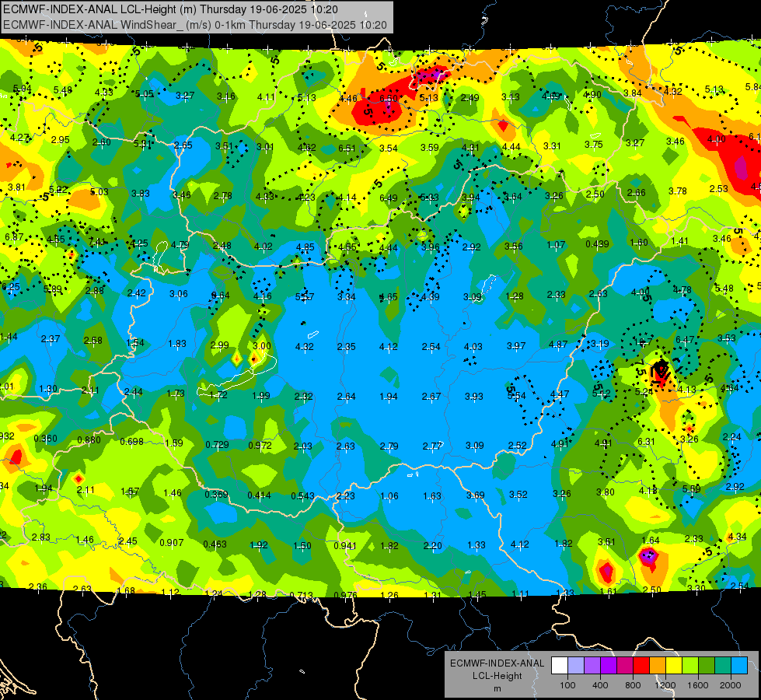Click the yellow-green legend swatch left of 1600
This screenshot has width=761, height=700.
[x=690, y=666]
